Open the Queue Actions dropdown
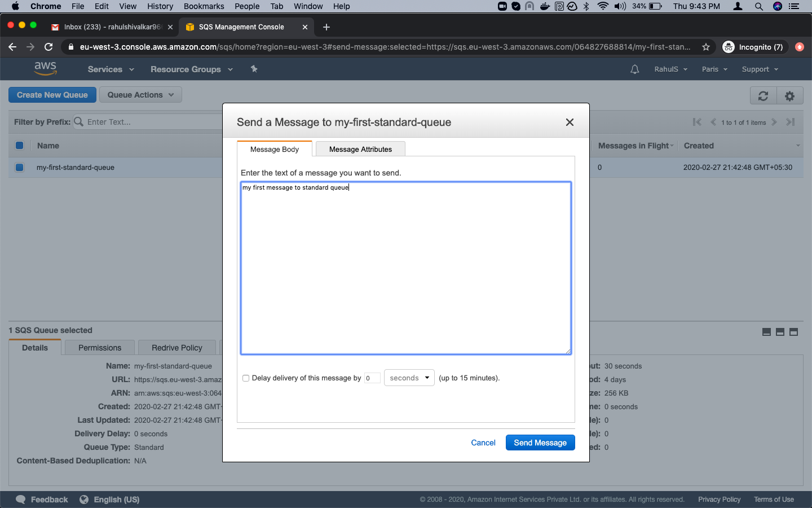812x508 pixels. coord(140,94)
